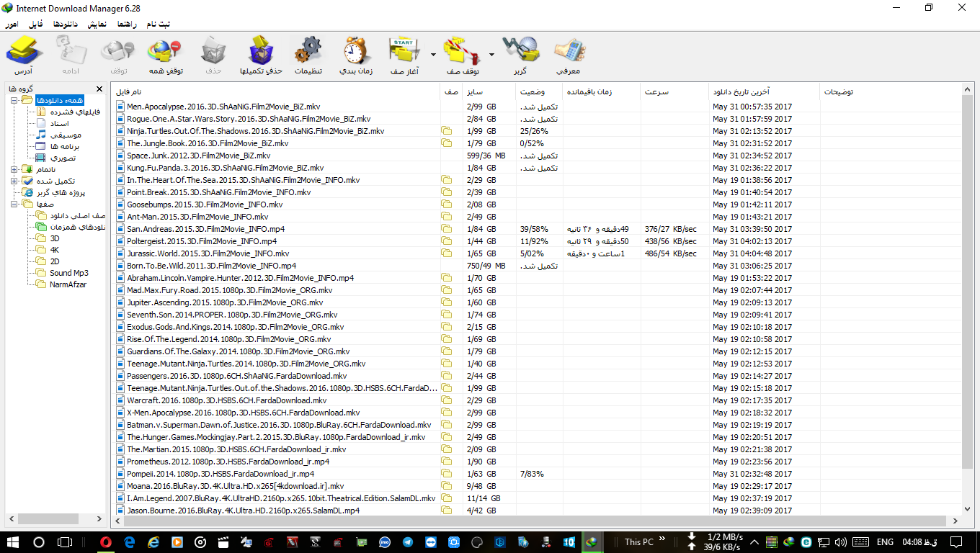Open the دانلودها menu
The image size is (980, 553).
tap(65, 24)
